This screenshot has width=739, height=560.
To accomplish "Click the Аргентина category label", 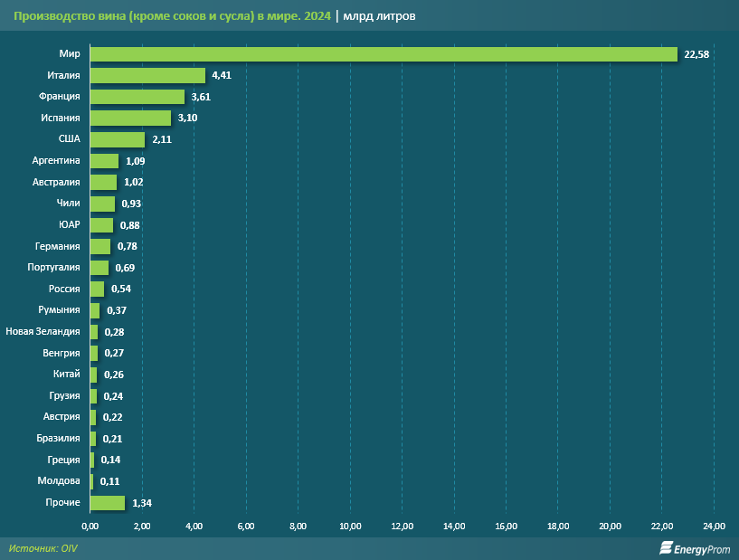I will coord(56,161).
